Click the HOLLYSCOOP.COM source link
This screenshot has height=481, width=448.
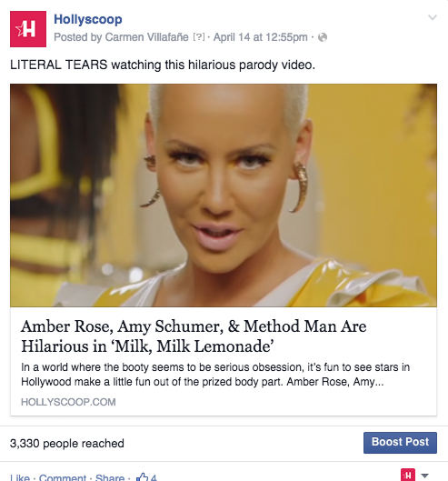point(68,402)
